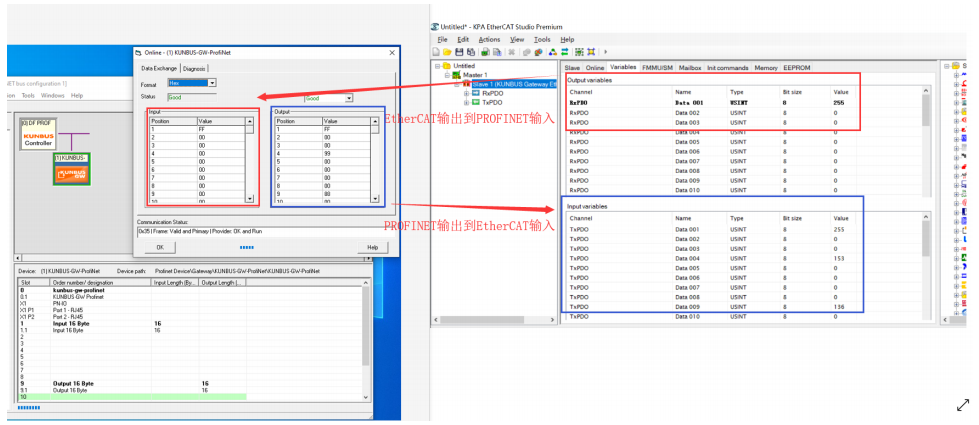979x425 pixels.
Task: Click the Status Good field beside Format
Action: 192,97
